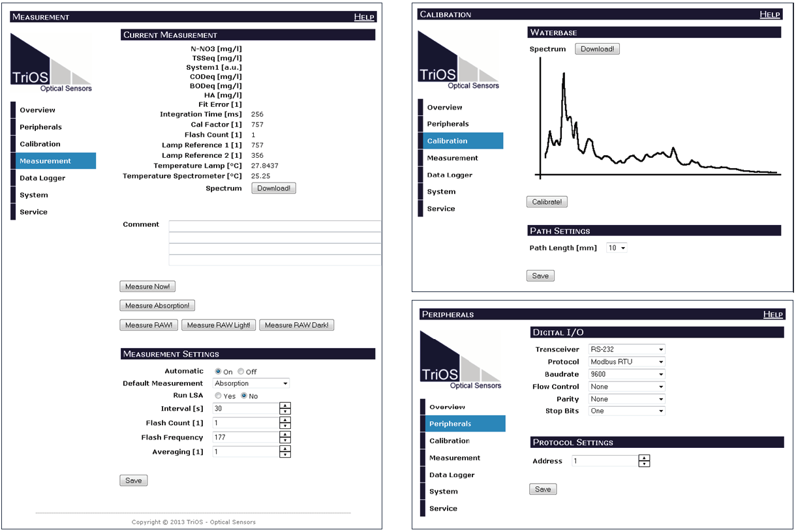796x532 pixels.
Task: Open Data Logger in the Measurement panel sidebar
Action: click(42, 178)
